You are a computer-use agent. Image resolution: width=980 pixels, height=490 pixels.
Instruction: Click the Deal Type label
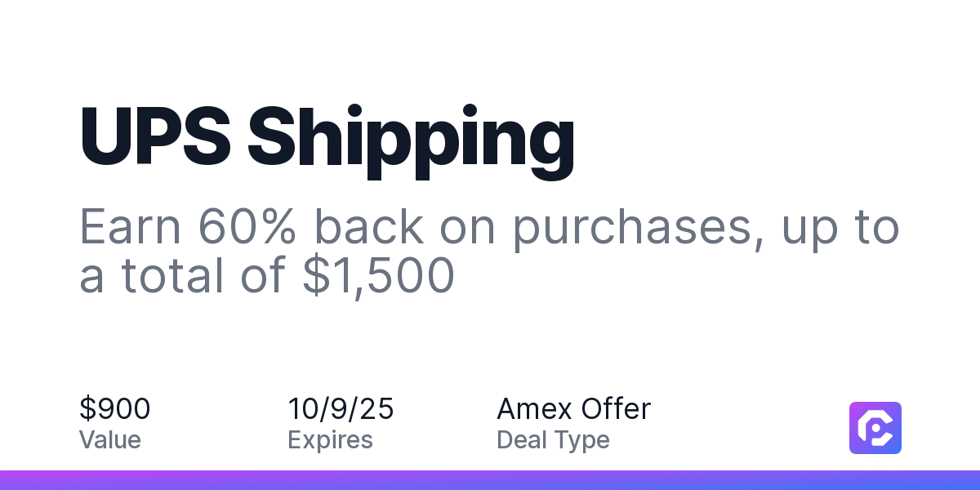553,440
